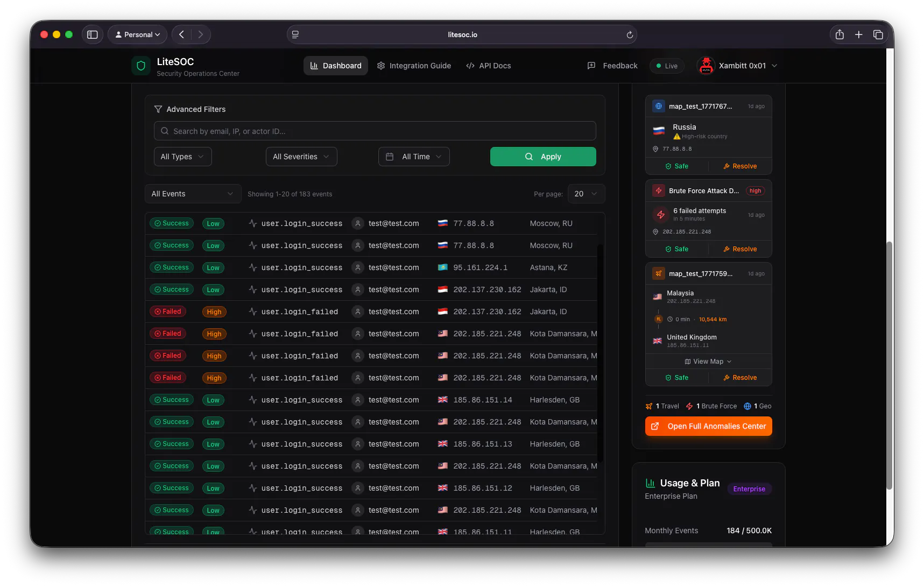
Task: Click the Xambitt 0x01 avatar image
Action: pyautogui.click(x=706, y=66)
